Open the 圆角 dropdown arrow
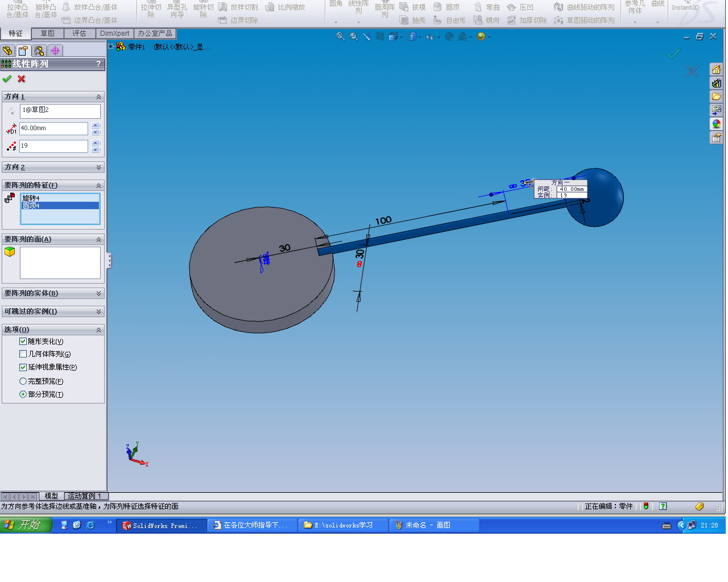The height and width of the screenshot is (582, 728). click(336, 22)
